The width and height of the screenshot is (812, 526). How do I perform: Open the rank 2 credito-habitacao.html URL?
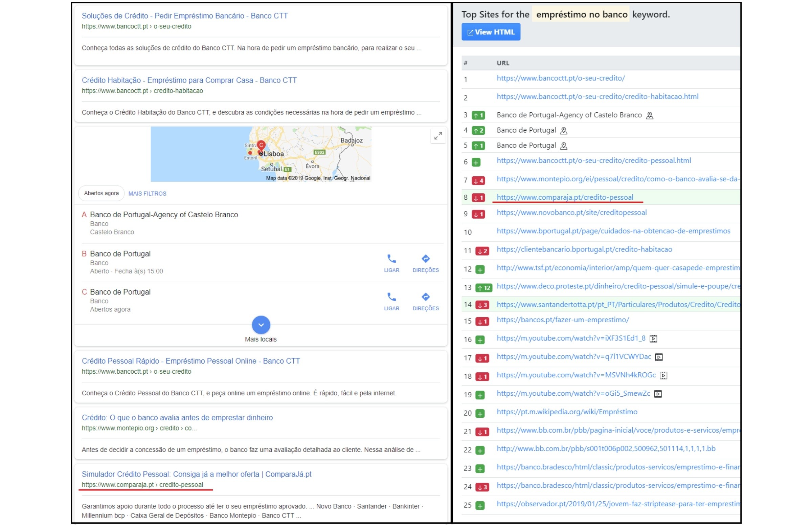pyautogui.click(x=597, y=96)
